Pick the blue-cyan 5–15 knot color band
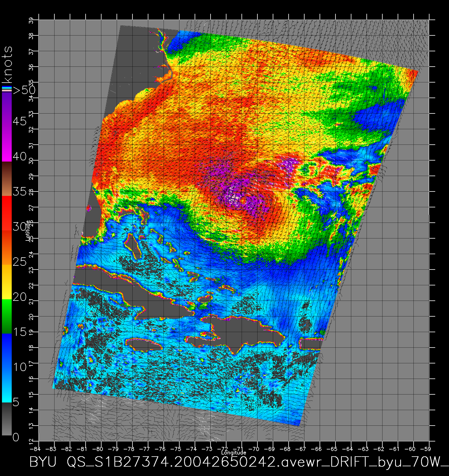 point(7,368)
